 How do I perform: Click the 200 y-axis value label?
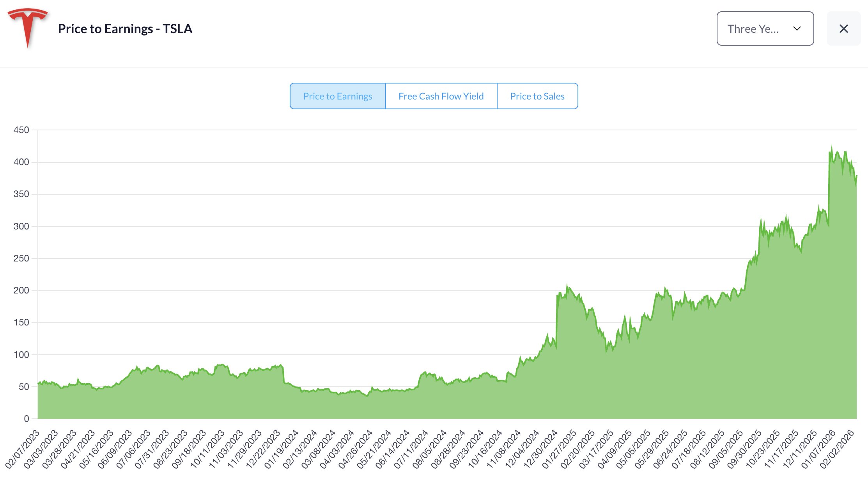[21, 290]
